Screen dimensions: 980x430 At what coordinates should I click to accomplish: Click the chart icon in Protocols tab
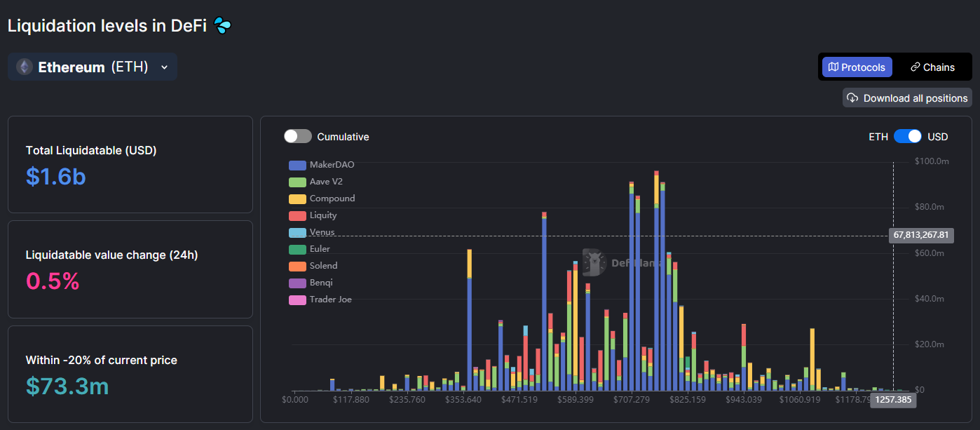pos(833,67)
